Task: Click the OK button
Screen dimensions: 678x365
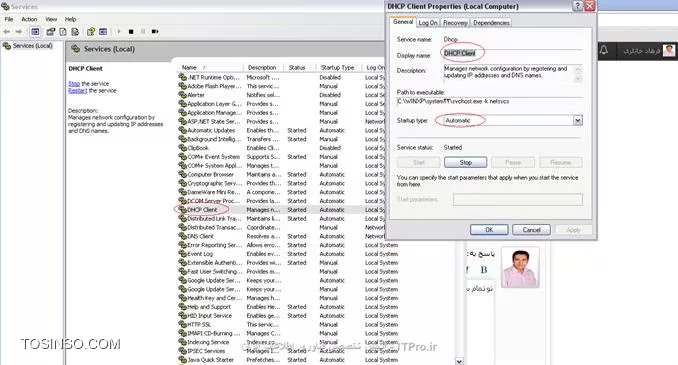Action: coord(489,230)
